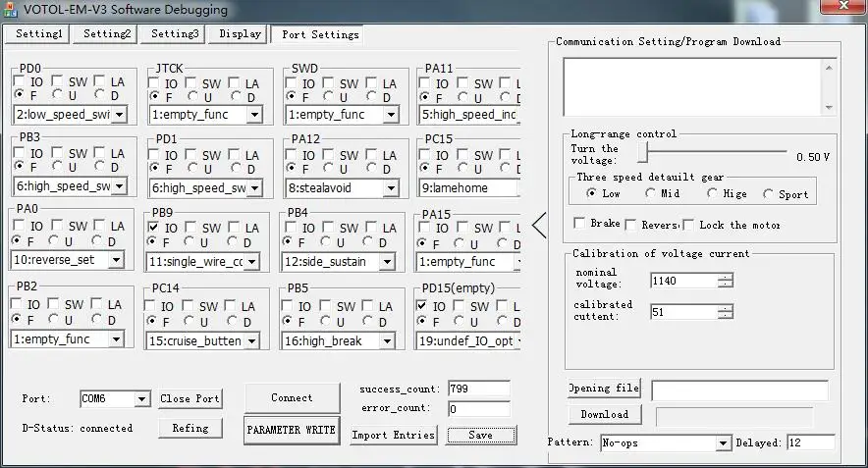Open PA0 function dropdown showing reverse_set
The image size is (868, 468).
[116, 260]
